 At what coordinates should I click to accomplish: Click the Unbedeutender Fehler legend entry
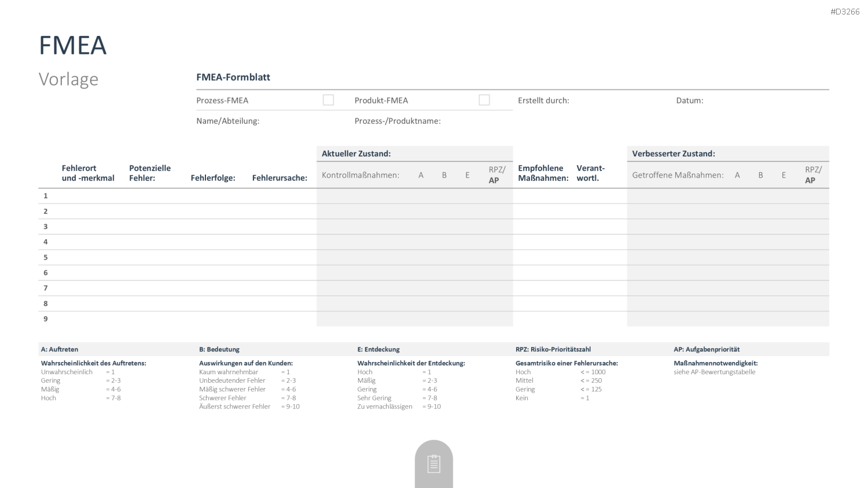pyautogui.click(x=232, y=380)
